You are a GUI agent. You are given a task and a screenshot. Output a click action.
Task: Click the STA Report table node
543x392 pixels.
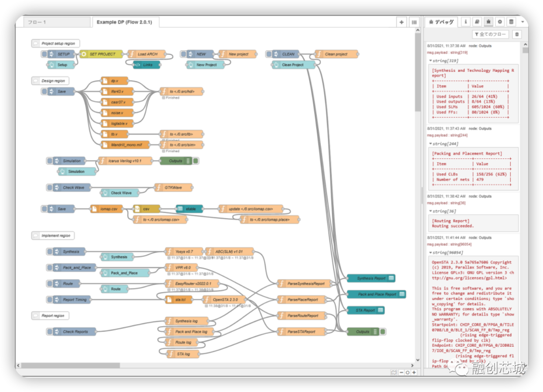[x=366, y=310]
